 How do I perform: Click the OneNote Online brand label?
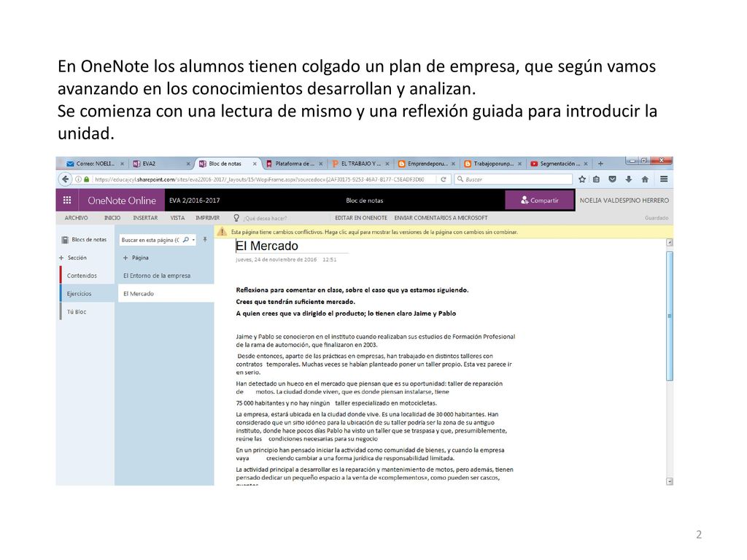pos(122,201)
